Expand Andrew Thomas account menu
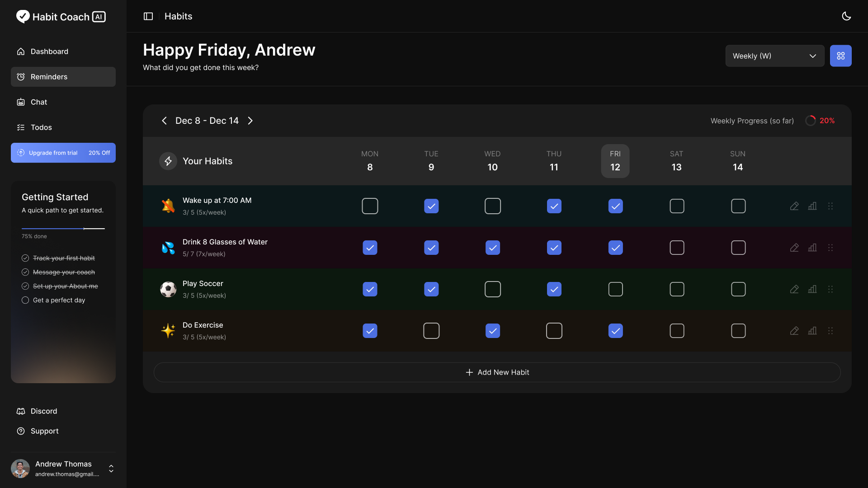This screenshot has height=488, width=868. (111, 469)
